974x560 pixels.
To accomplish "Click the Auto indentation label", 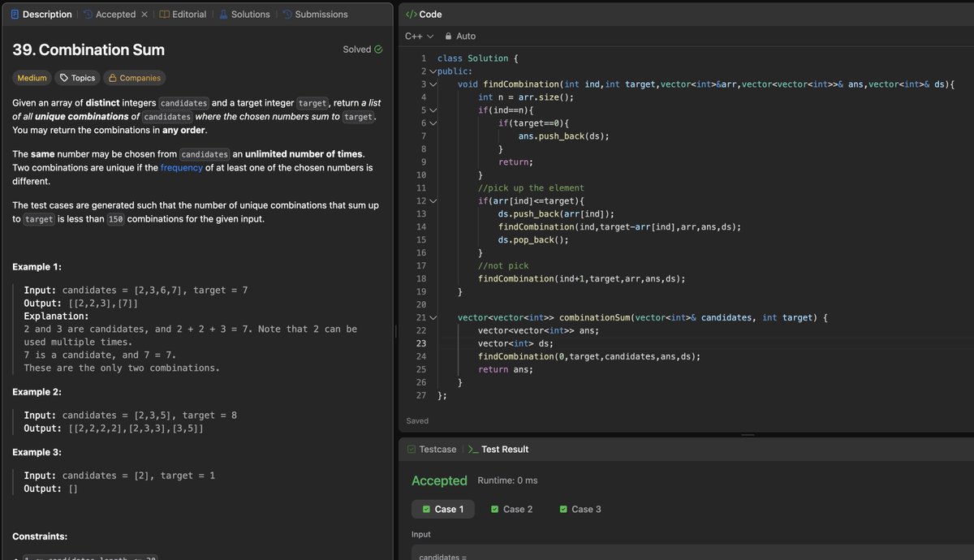I will [466, 37].
